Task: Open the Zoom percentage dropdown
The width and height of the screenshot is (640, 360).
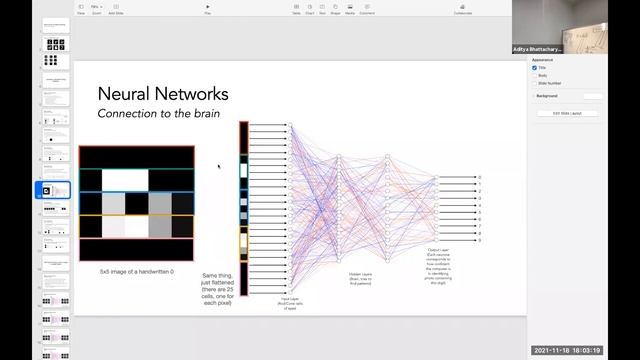Action: click(x=97, y=7)
